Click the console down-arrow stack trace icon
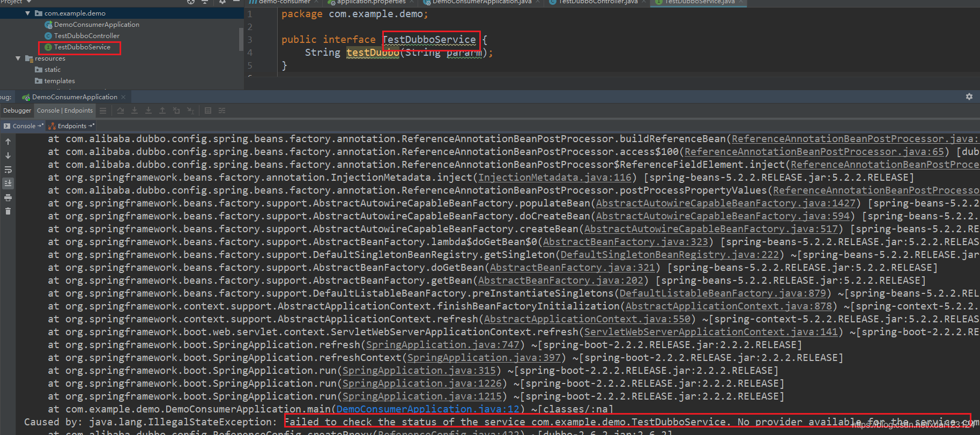The height and width of the screenshot is (435, 980). click(x=8, y=156)
